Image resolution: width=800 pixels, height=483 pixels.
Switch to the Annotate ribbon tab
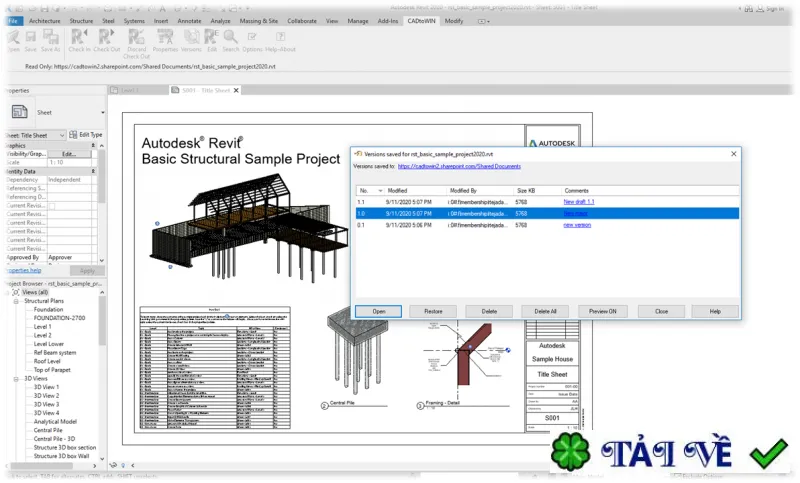[189, 21]
